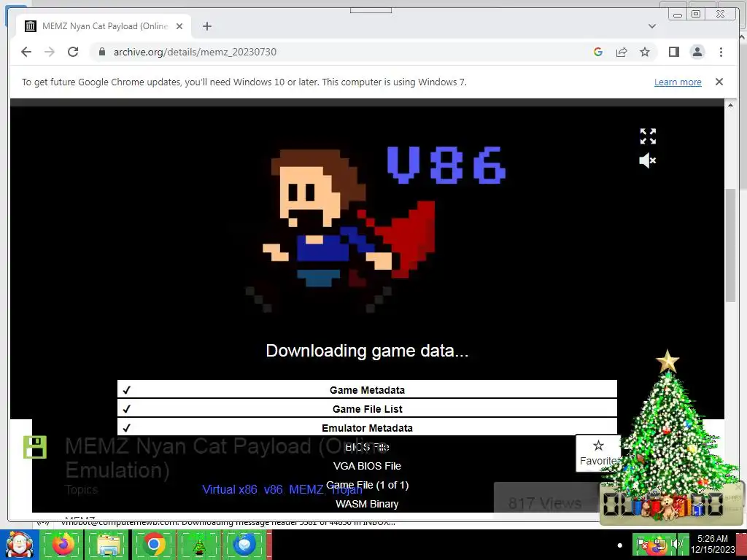
Task: Toggle fullscreen for the v86 emulator
Action: click(648, 136)
